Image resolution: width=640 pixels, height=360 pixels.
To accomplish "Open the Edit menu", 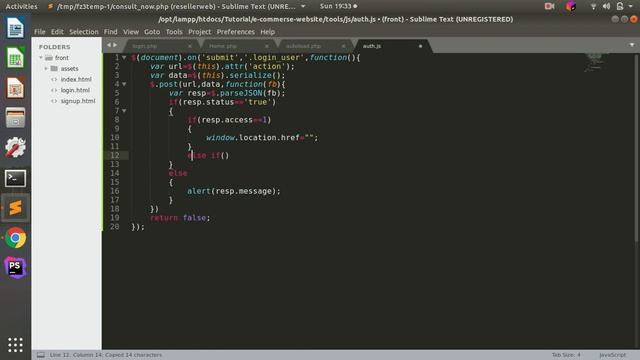I will click(57, 32).
